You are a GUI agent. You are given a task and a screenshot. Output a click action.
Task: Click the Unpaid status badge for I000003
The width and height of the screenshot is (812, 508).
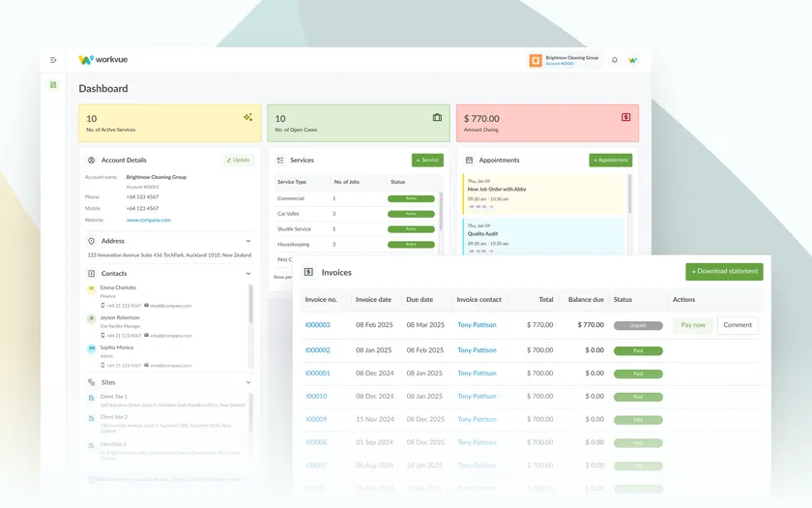pos(638,325)
